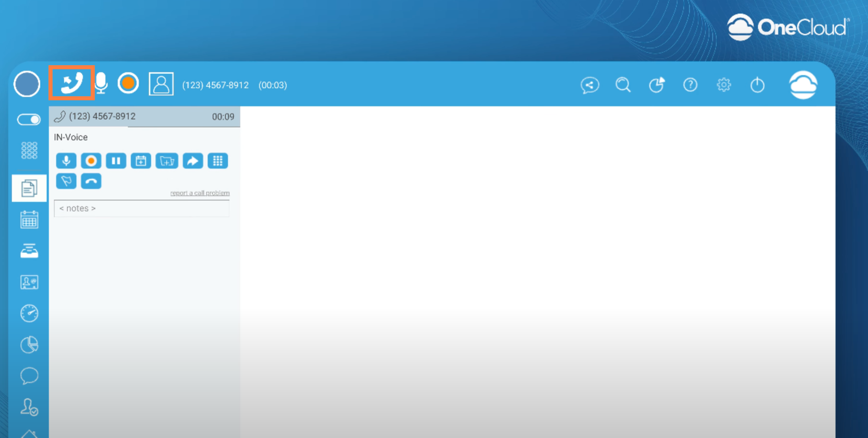Screen dimensions: 868x438
Task: Click the power logout icon
Action: (x=757, y=85)
